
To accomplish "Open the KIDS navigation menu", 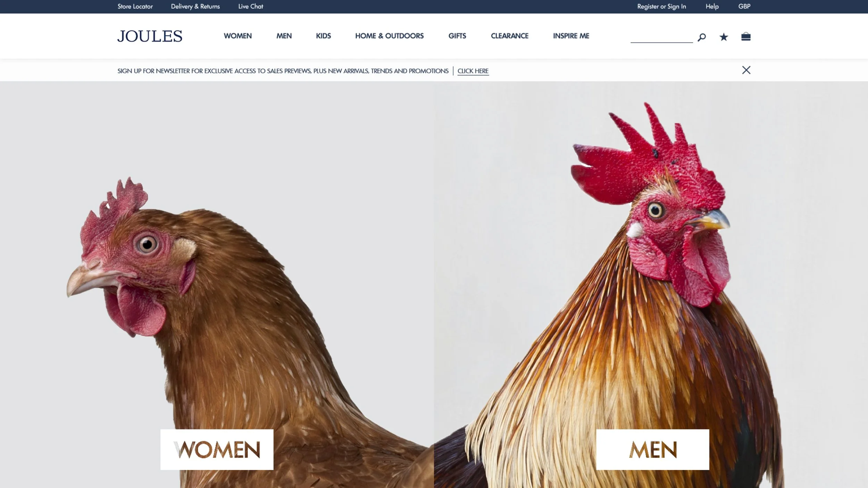I will 323,36.
